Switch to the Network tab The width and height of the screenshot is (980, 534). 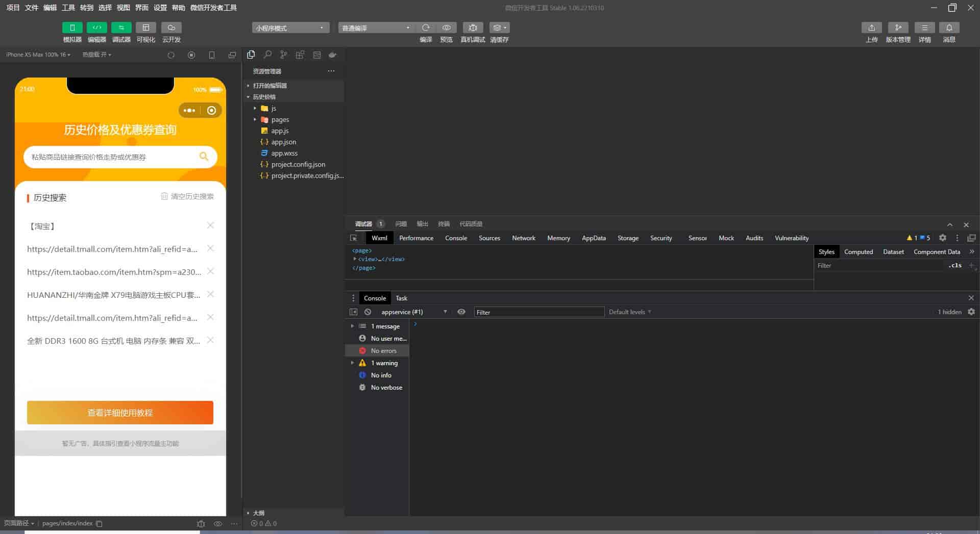[x=523, y=238]
